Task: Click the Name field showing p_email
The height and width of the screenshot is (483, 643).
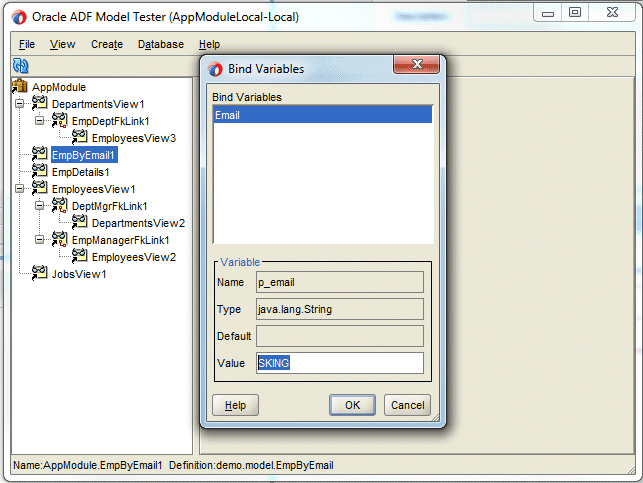Action: 340,282
